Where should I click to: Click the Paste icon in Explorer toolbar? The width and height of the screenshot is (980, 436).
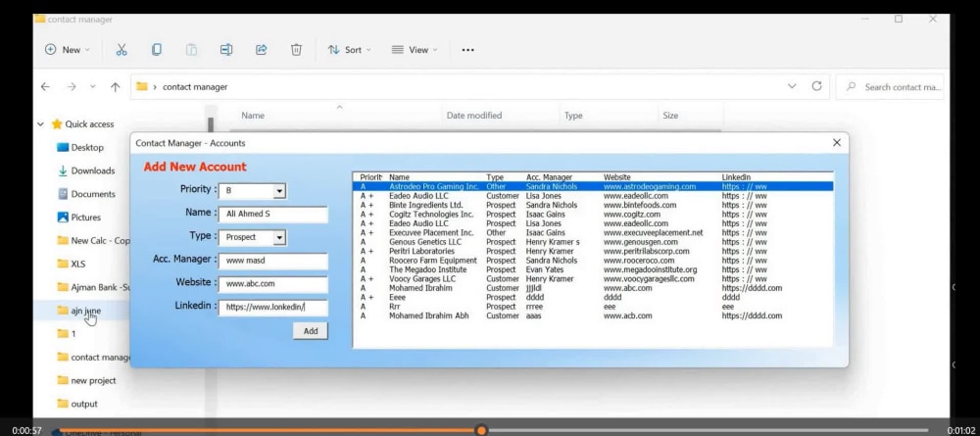point(191,50)
